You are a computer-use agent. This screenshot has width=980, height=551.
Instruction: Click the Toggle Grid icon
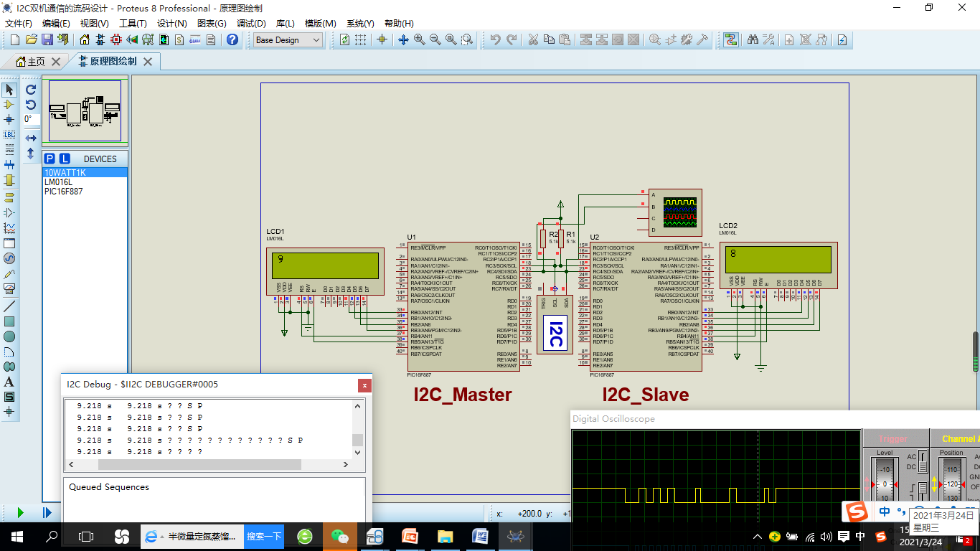(x=361, y=40)
